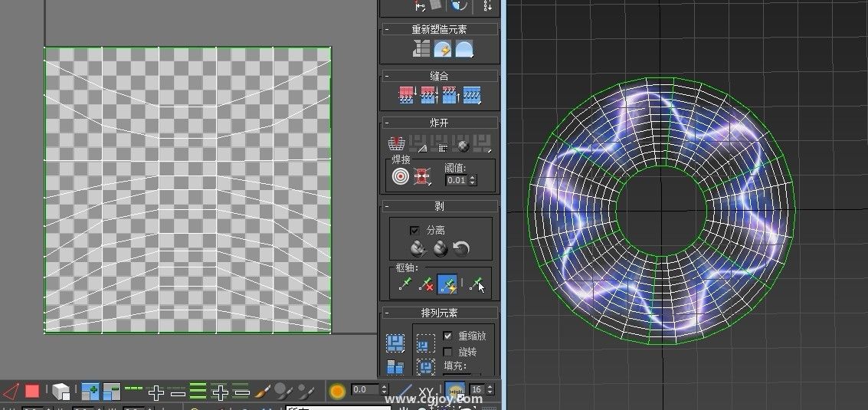This screenshot has width=868, height=410.
Task: Click the highlighted pin-with-lightning pivot button
Action: point(447,285)
